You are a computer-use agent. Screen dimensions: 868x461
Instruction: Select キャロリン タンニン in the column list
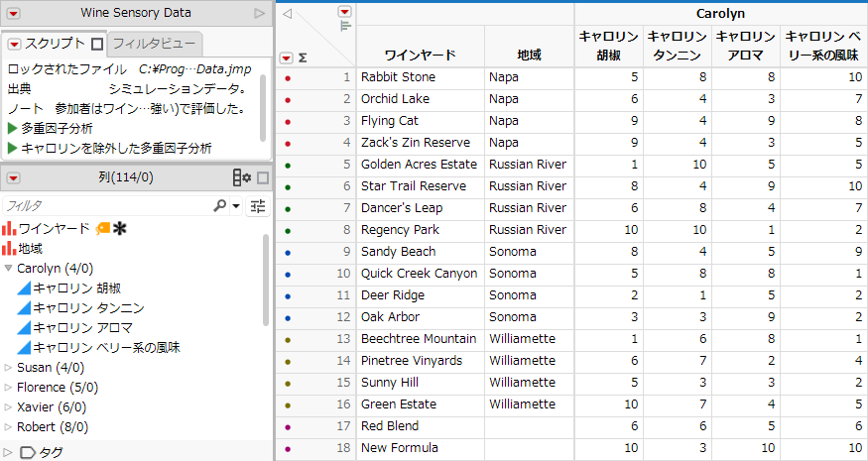pos(88,307)
